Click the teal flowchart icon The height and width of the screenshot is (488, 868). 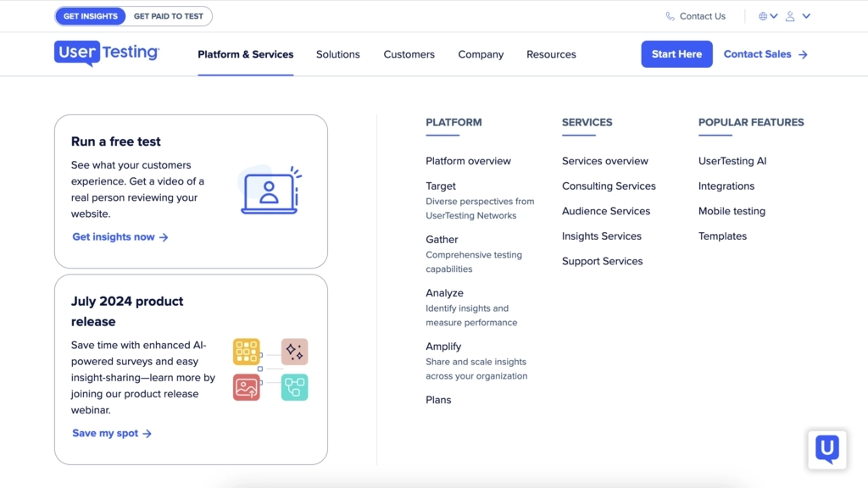click(294, 387)
